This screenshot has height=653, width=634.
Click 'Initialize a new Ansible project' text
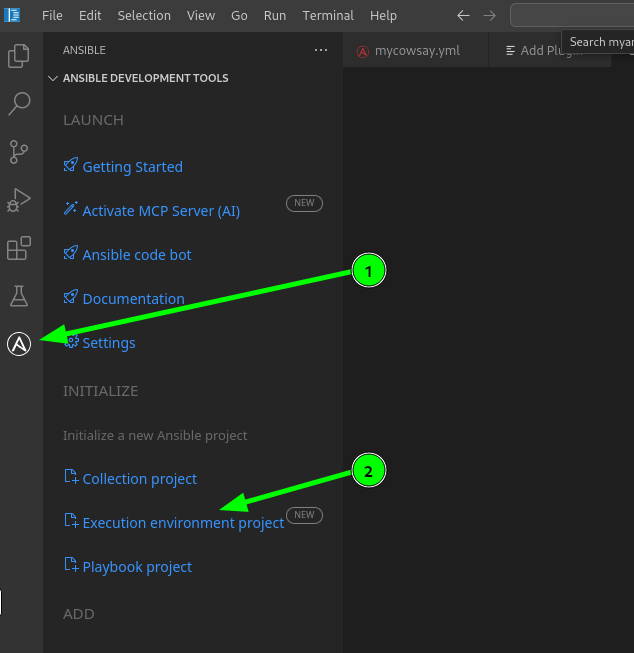(155, 436)
